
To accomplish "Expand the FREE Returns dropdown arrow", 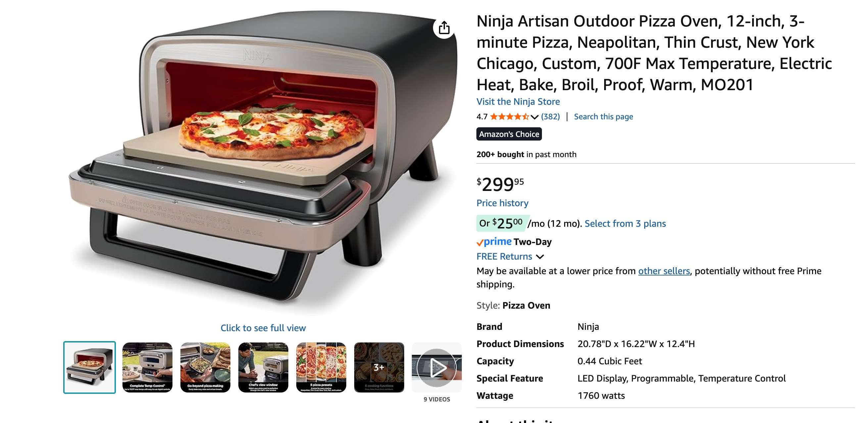I will click(540, 257).
